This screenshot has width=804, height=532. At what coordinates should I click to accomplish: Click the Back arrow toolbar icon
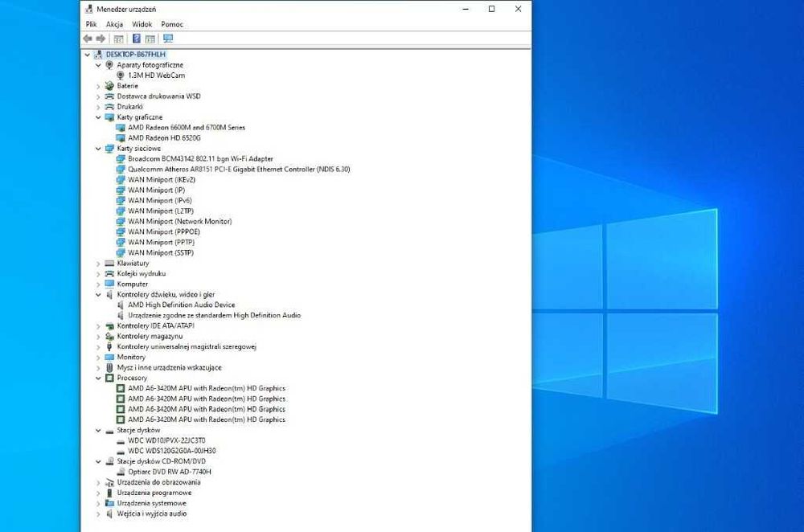88,39
